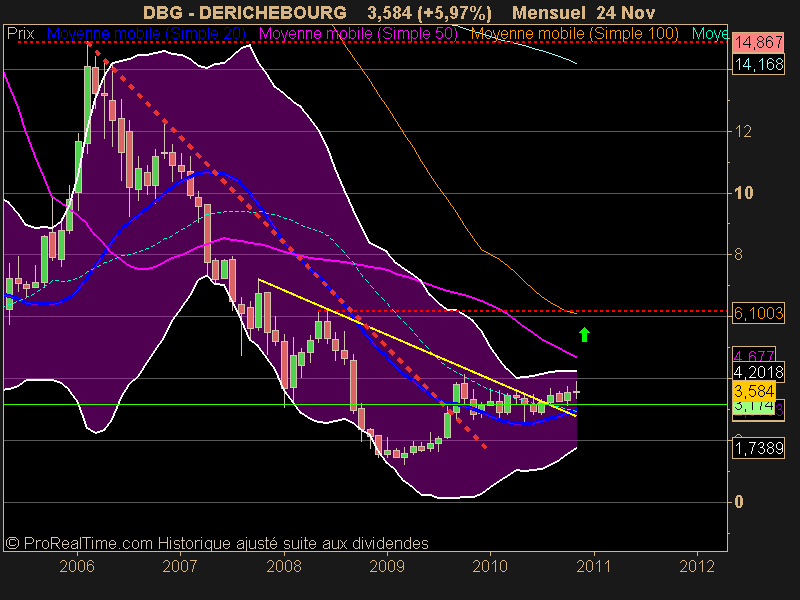Click the 2009 year axis label
This screenshot has width=800, height=600.
(x=387, y=566)
